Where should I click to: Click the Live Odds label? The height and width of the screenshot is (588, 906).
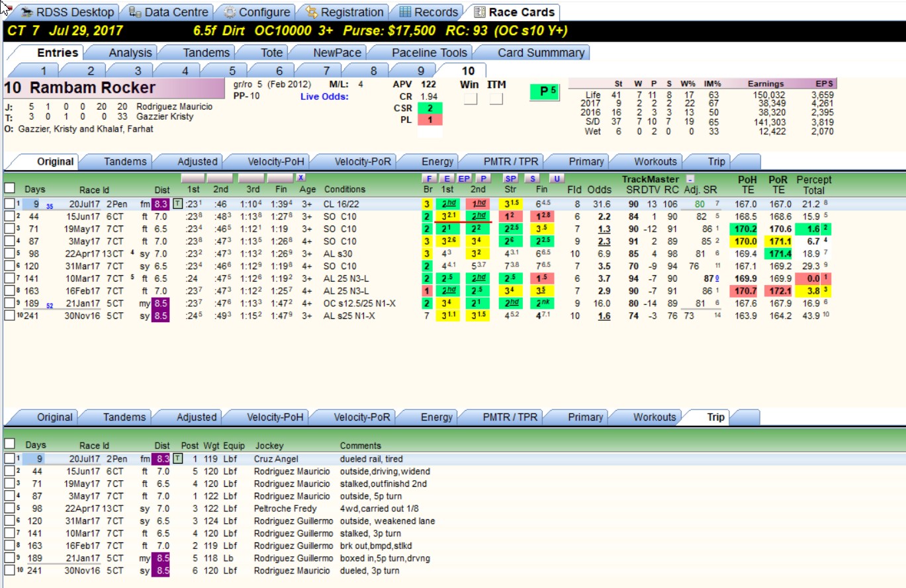324,97
